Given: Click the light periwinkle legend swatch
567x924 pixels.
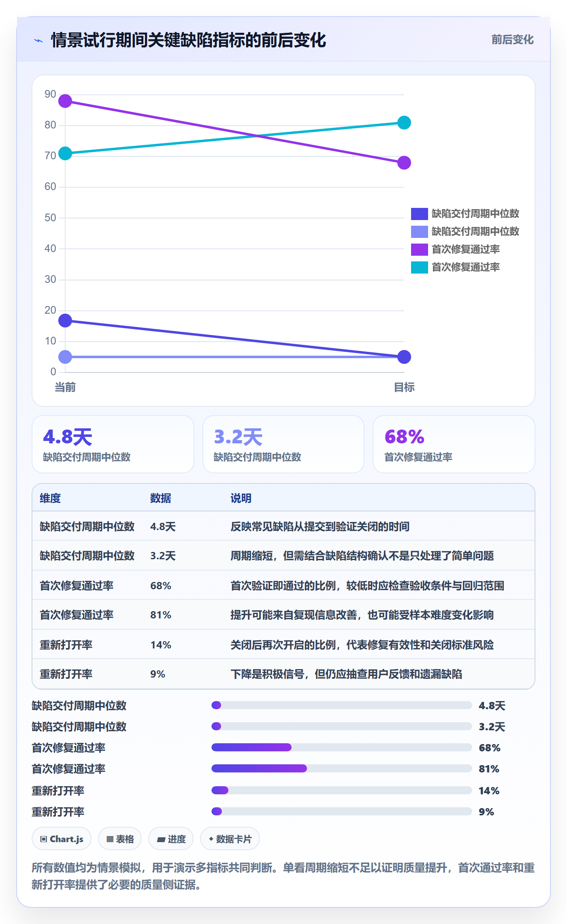Looking at the screenshot, I should [x=419, y=231].
